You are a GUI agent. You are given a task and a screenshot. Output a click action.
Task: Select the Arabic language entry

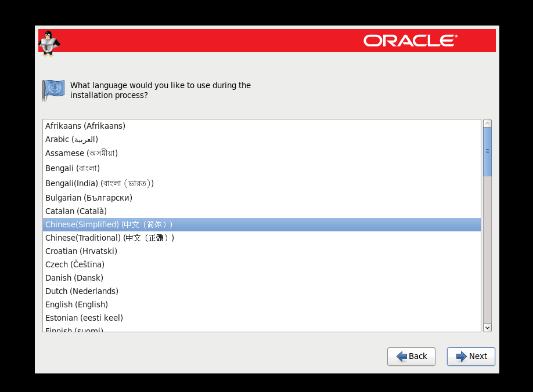(71, 139)
